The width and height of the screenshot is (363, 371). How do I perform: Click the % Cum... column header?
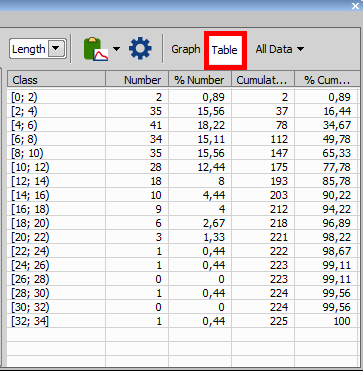[327, 80]
